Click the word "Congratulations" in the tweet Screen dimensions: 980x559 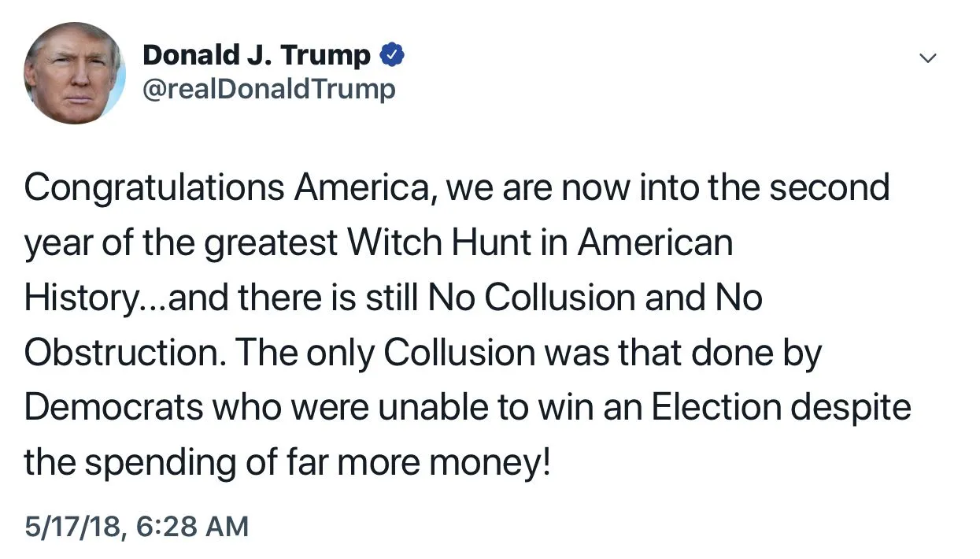point(154,188)
